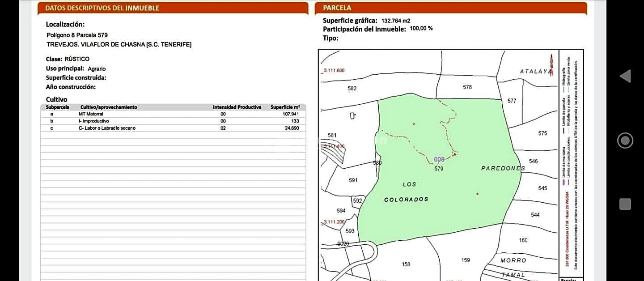Click the small building outline near parcel 581
The image size is (644, 281).
point(352,116)
